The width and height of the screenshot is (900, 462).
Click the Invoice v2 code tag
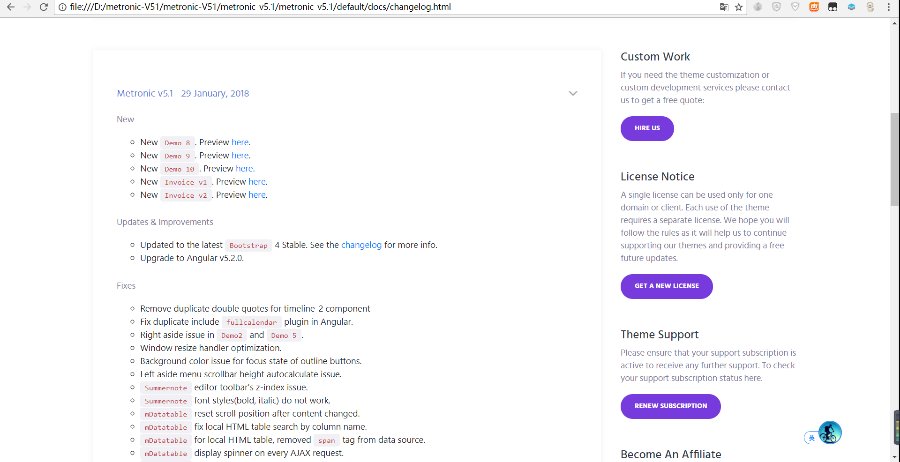(186, 195)
